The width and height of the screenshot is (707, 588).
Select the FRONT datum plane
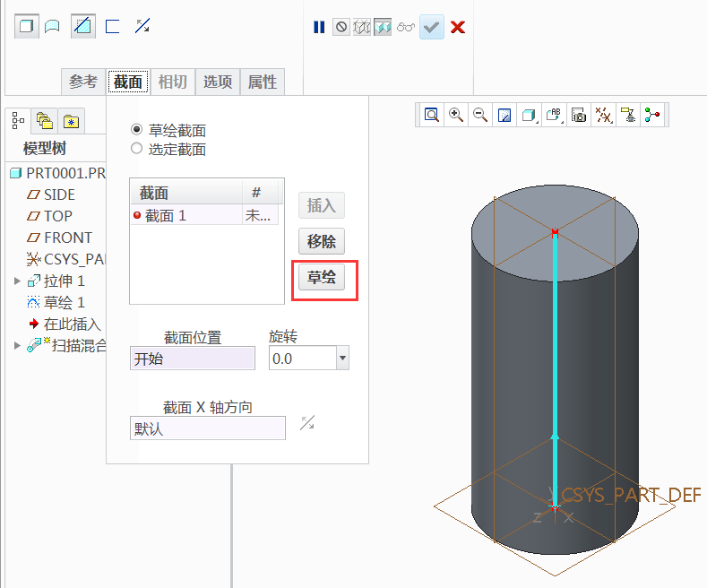coord(59,238)
